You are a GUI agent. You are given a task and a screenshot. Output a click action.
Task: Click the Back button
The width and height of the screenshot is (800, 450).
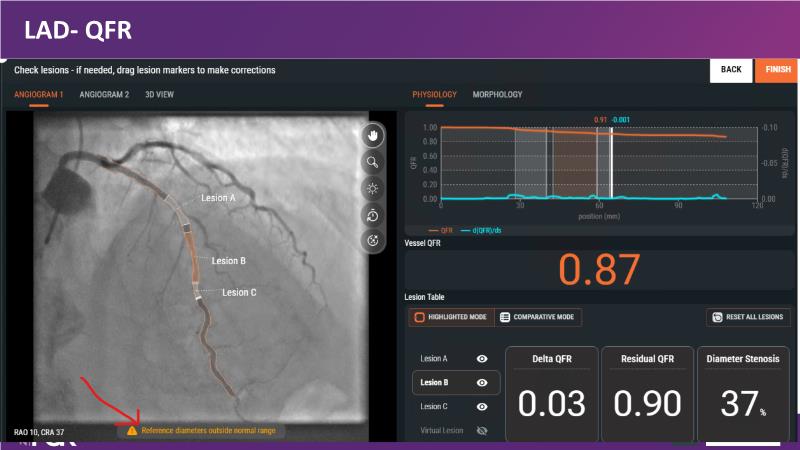[x=730, y=70]
